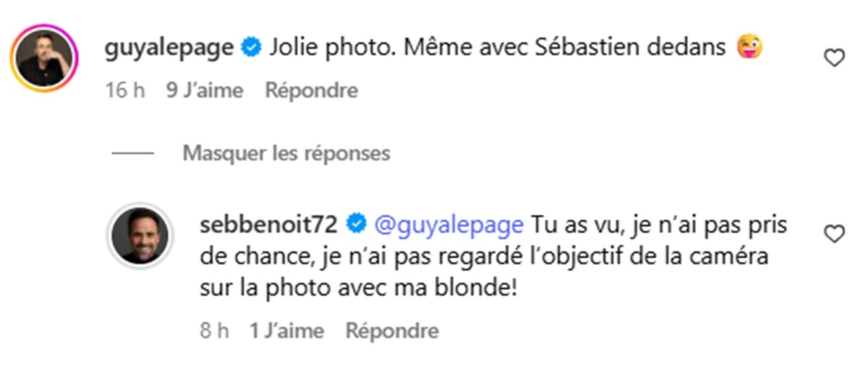Open the 16 h timestamp link
868x371 pixels.
click(x=125, y=90)
